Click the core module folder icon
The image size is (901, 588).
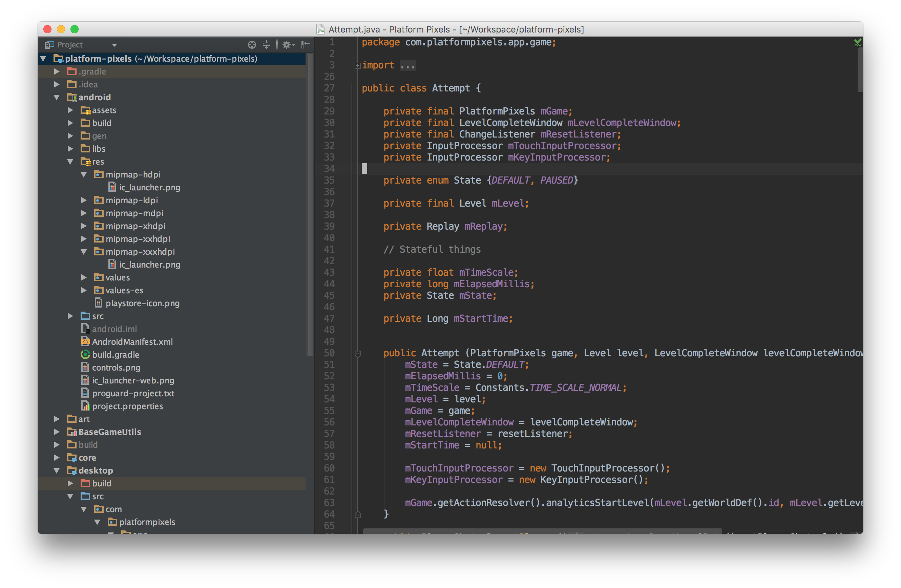(x=72, y=458)
